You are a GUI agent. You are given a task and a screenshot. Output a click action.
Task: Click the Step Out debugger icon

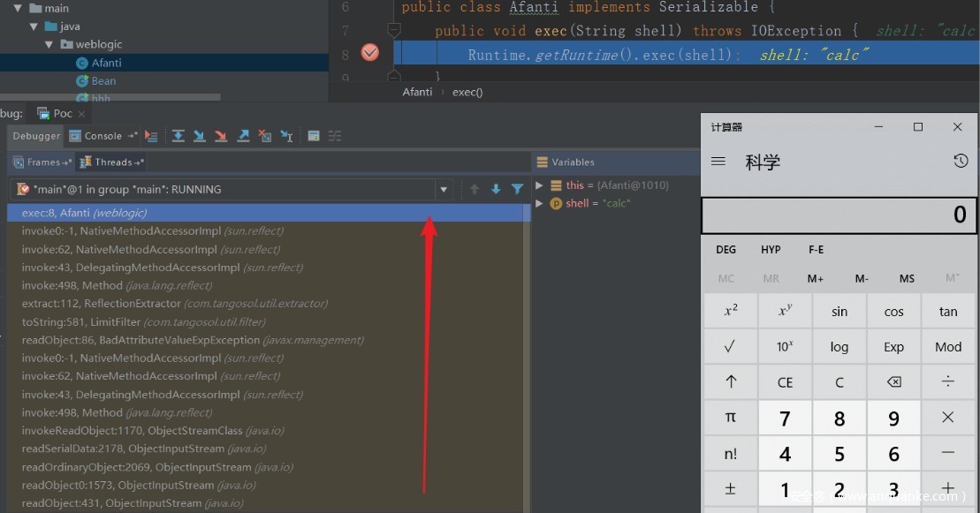(243, 136)
